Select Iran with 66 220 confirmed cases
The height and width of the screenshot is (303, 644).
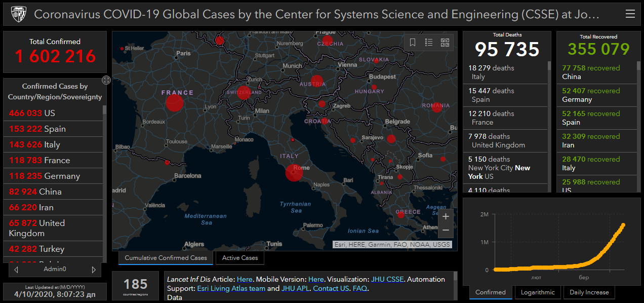53,207
